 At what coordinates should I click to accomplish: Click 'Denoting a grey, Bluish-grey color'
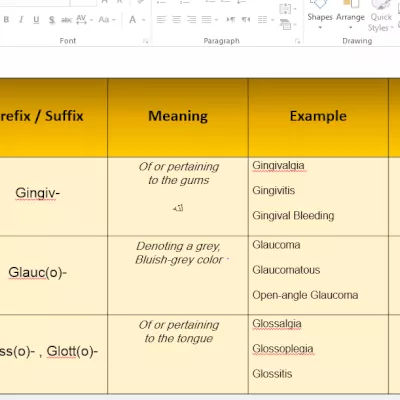coord(179,253)
